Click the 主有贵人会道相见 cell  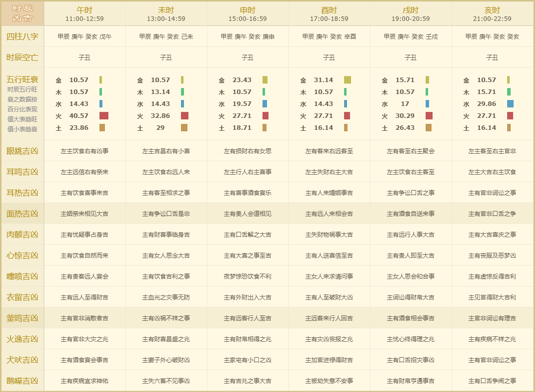click(248, 214)
